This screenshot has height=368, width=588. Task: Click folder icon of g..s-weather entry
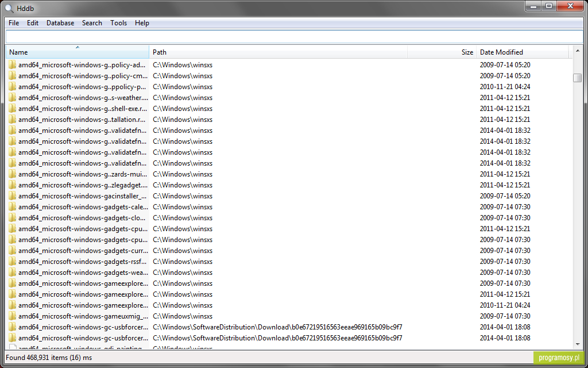(13, 98)
